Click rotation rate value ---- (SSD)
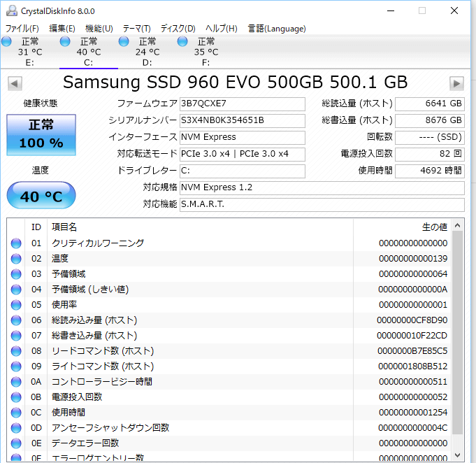Image resolution: width=476 pixels, height=463 pixels. tap(430, 137)
